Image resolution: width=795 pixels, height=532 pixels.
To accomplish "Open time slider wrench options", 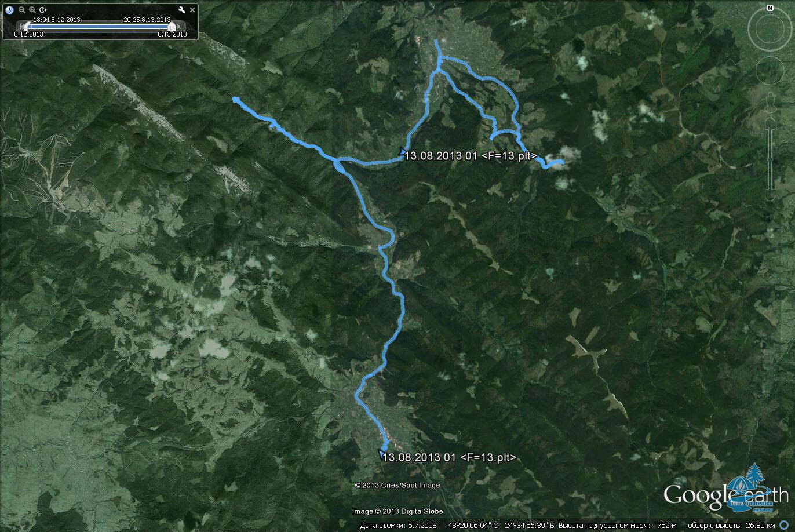I will click(x=182, y=10).
